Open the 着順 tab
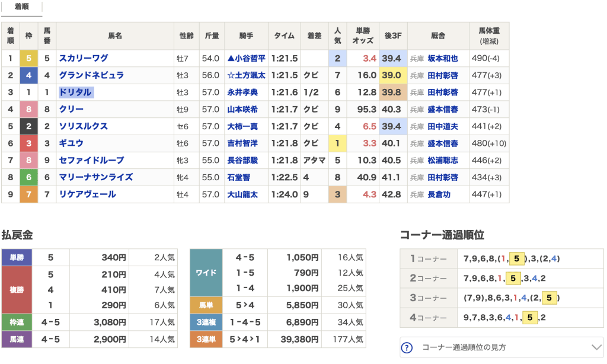 click(x=22, y=7)
